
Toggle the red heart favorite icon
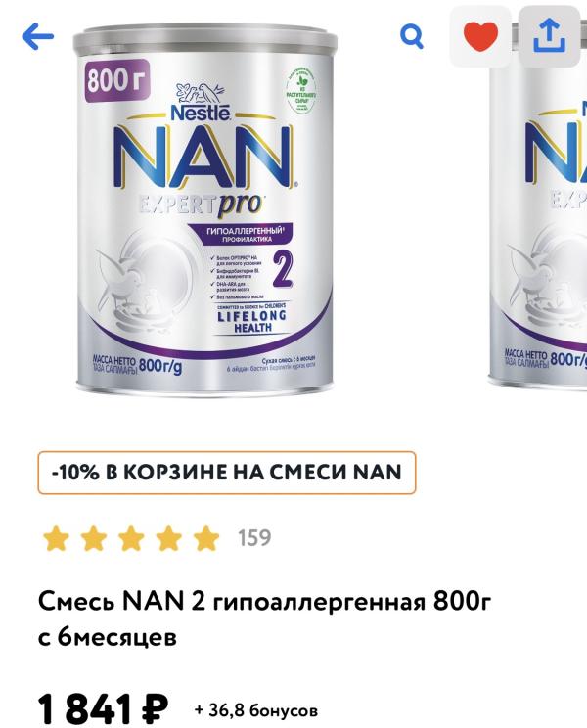(480, 36)
